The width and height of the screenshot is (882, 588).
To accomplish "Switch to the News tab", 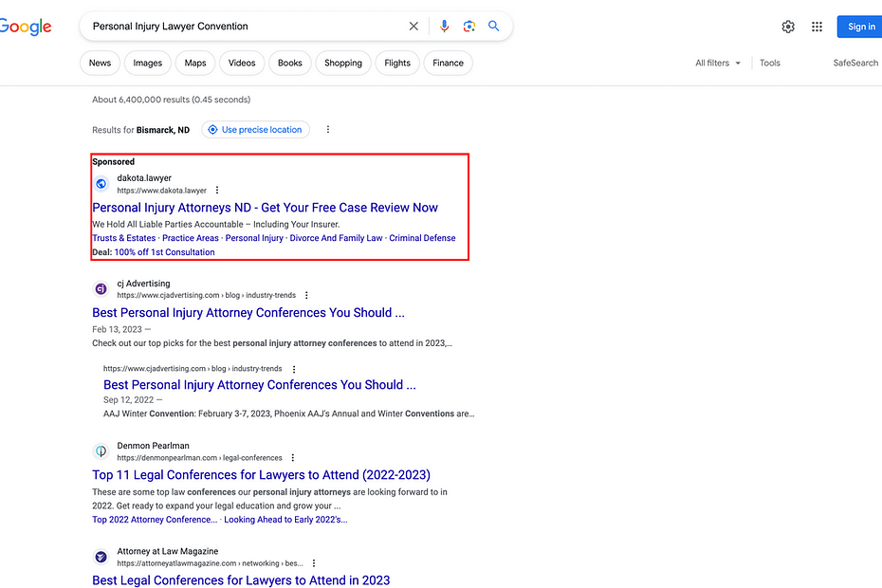I will click(x=100, y=63).
